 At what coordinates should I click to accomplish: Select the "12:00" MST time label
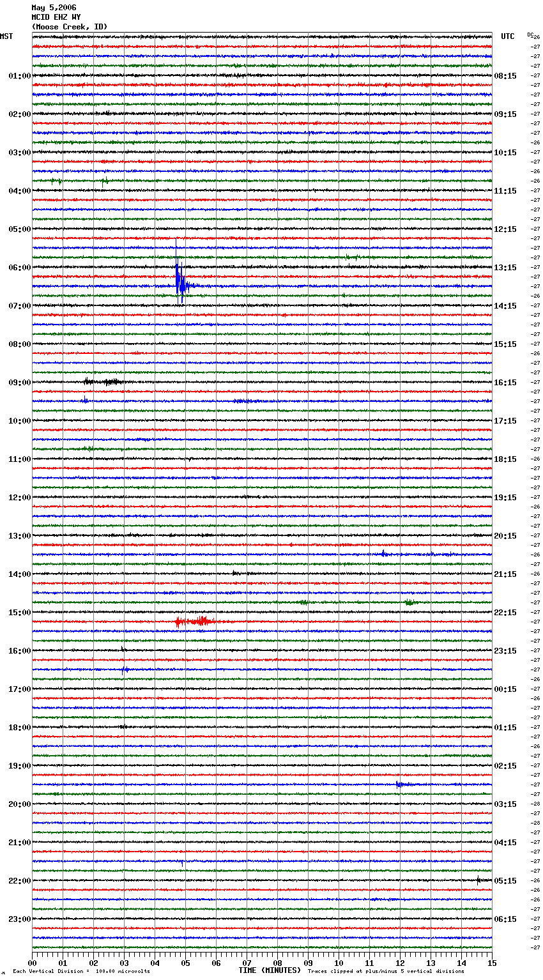click(x=20, y=498)
